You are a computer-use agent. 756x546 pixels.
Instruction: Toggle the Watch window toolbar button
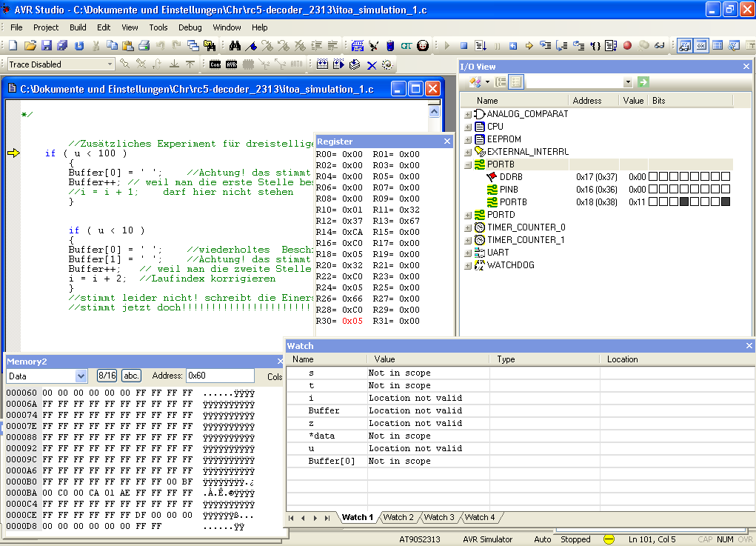[685, 45]
